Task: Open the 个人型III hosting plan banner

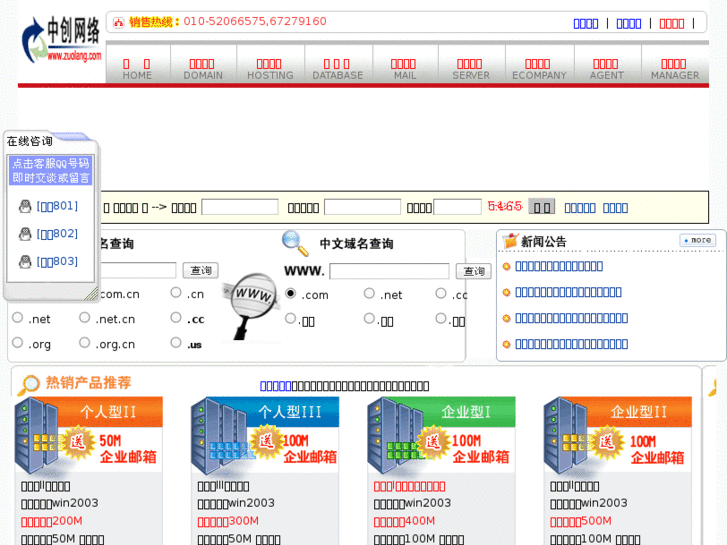Action: point(265,435)
